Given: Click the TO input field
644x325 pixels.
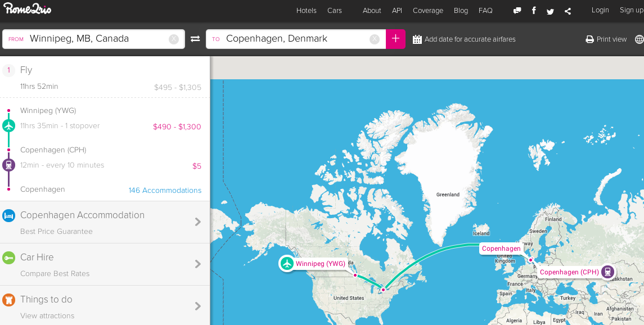Looking at the screenshot, I should (x=296, y=39).
